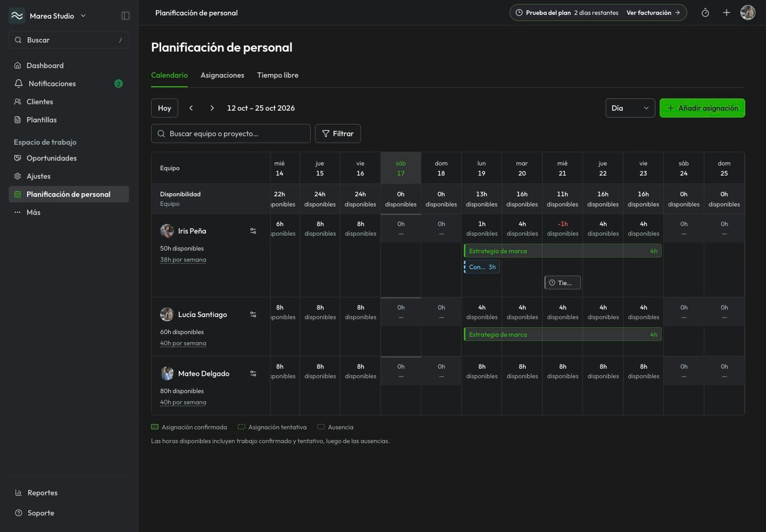Open Notificaciones with bell icon
Viewport: 766px width, 532px height.
coord(69,84)
